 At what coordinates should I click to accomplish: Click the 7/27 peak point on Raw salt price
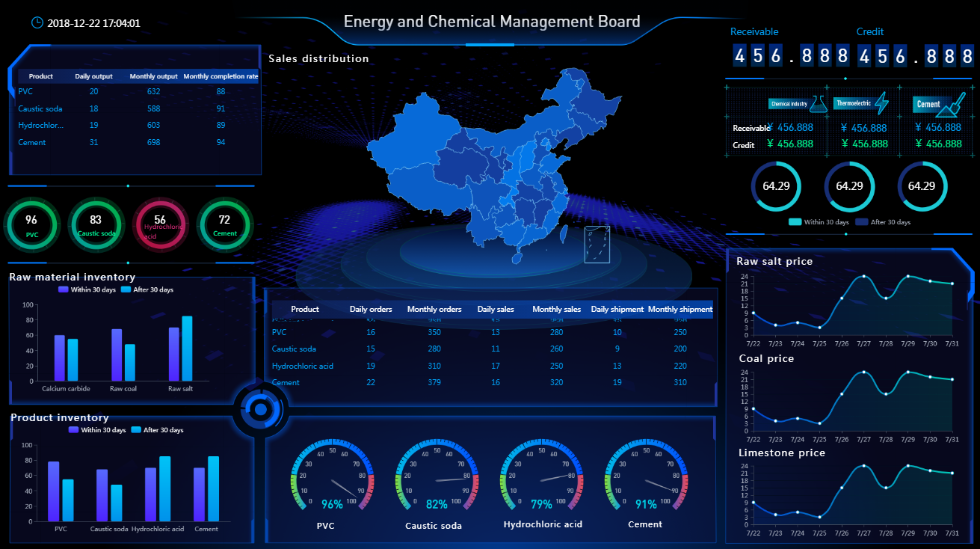864,276
